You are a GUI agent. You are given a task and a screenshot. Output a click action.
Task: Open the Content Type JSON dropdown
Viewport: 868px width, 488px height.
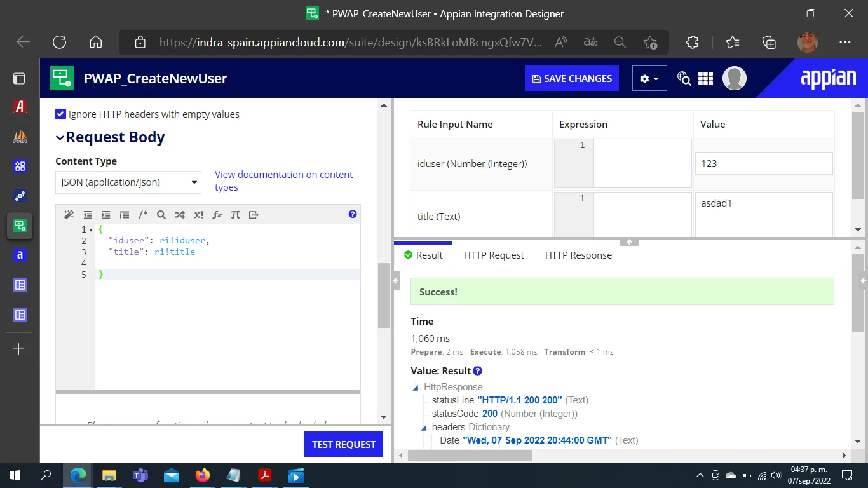[x=128, y=182]
